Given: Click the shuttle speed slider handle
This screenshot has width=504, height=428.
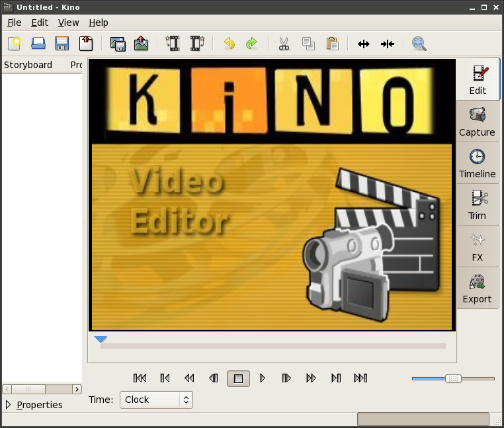Looking at the screenshot, I should point(453,378).
